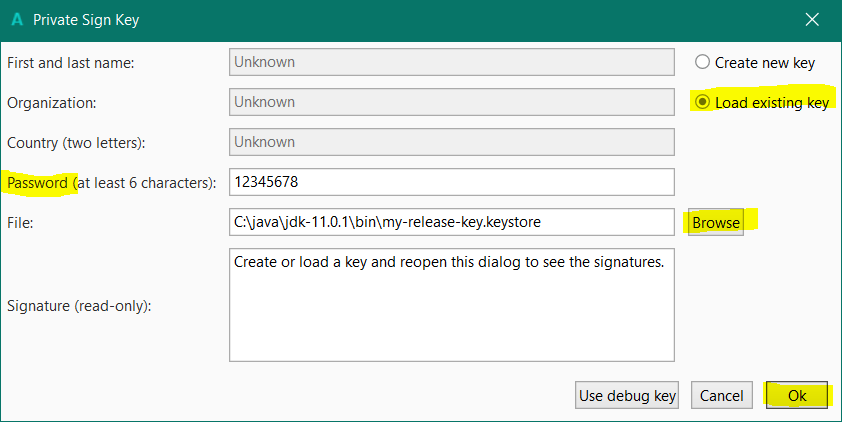The width and height of the screenshot is (842, 422).
Task: Close the Private Sign Key dialog
Action: (812, 19)
